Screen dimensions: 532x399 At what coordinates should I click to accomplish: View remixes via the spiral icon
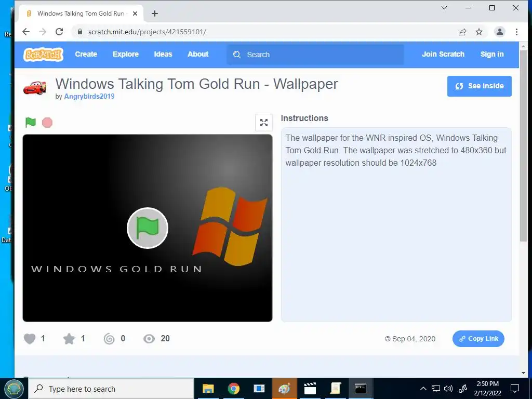[109, 339]
